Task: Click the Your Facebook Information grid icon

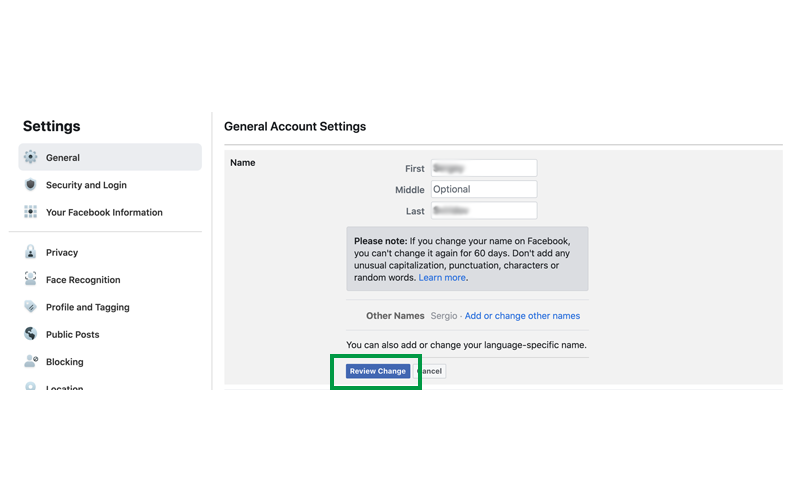Action: tap(31, 212)
